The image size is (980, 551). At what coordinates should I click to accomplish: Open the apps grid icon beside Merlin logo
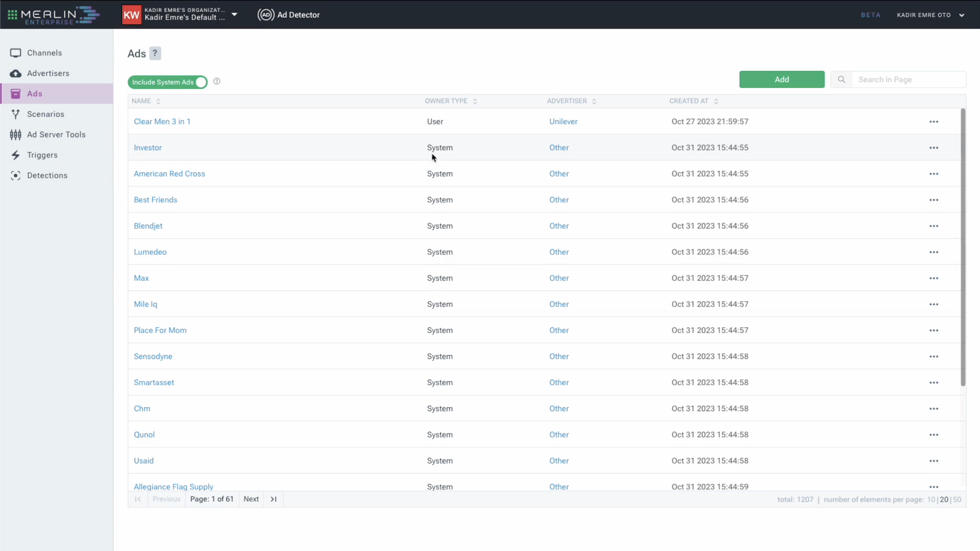[x=12, y=15]
